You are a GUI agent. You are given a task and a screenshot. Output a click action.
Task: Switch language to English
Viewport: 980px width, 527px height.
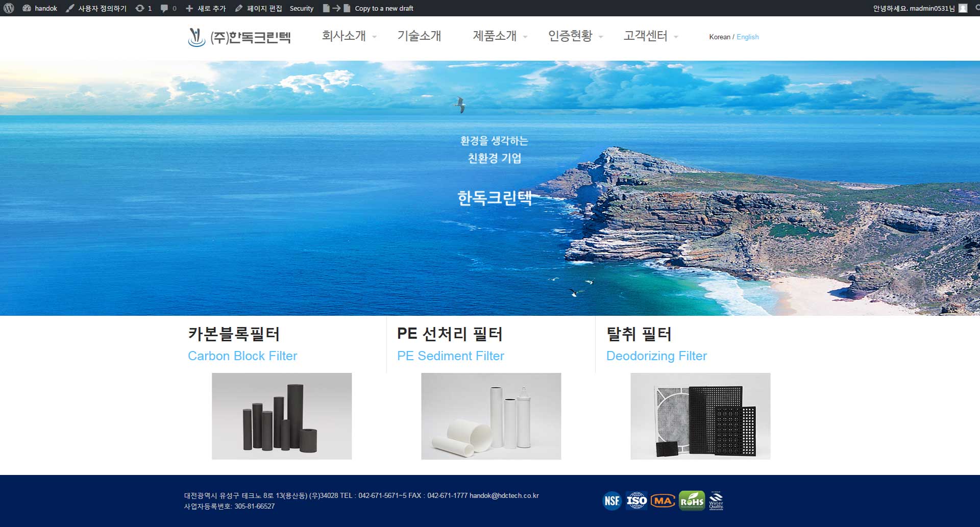tap(747, 37)
